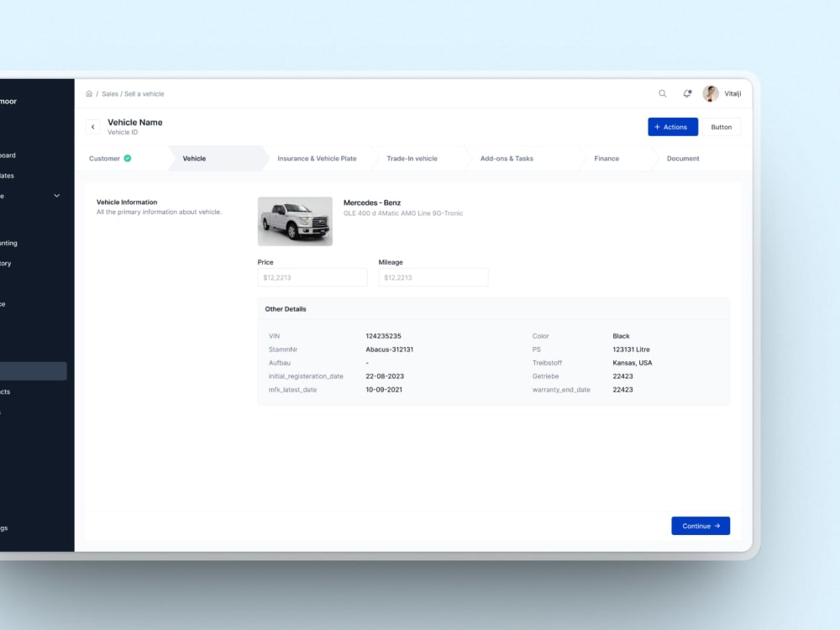Screen dimensions: 840x630
Task: Open Vitalji user avatar menu
Action: click(x=711, y=94)
